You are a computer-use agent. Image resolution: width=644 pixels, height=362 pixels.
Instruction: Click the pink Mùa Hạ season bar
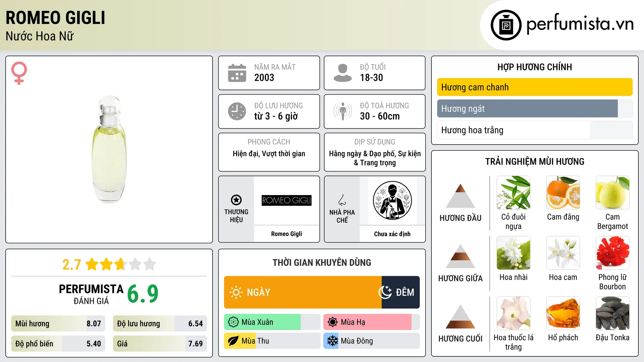pyautogui.click(x=372, y=322)
